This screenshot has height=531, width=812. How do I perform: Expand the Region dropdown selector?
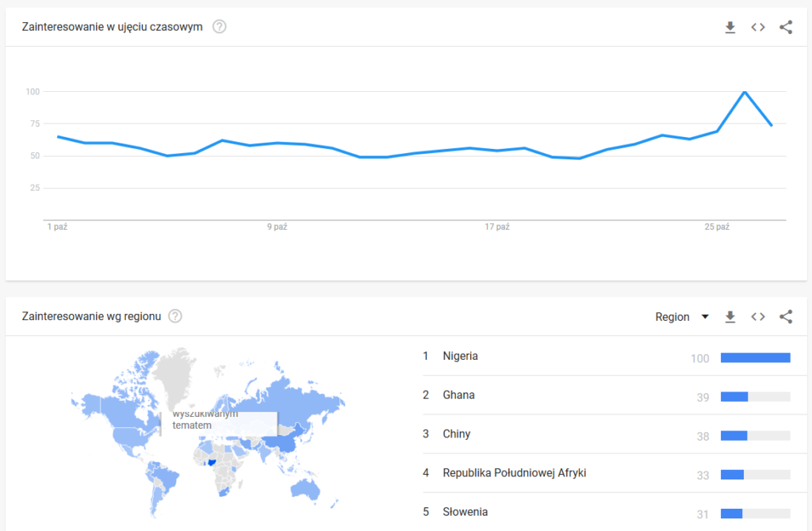[x=682, y=317]
